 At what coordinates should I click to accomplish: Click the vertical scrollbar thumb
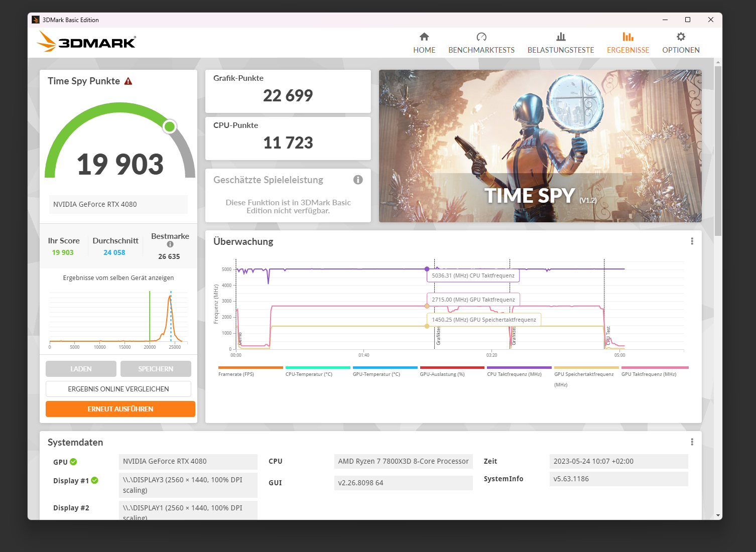pos(718,151)
